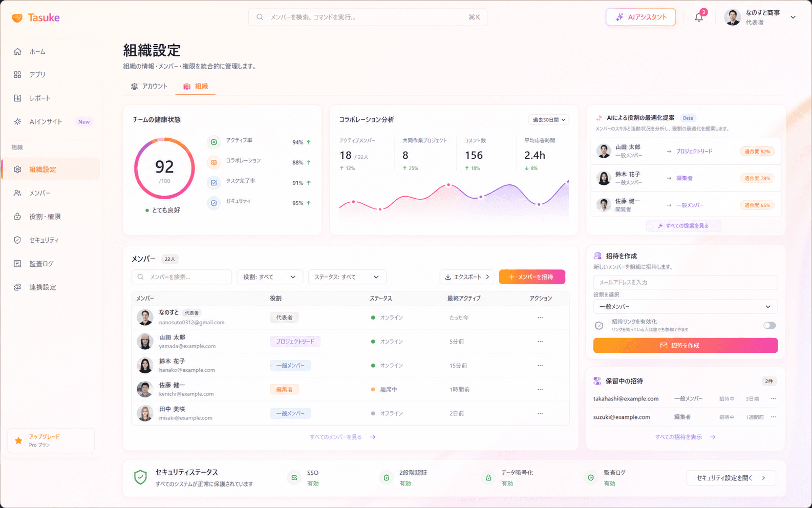Open actions menu for なのすと row
The width and height of the screenshot is (812, 508).
coord(540,317)
